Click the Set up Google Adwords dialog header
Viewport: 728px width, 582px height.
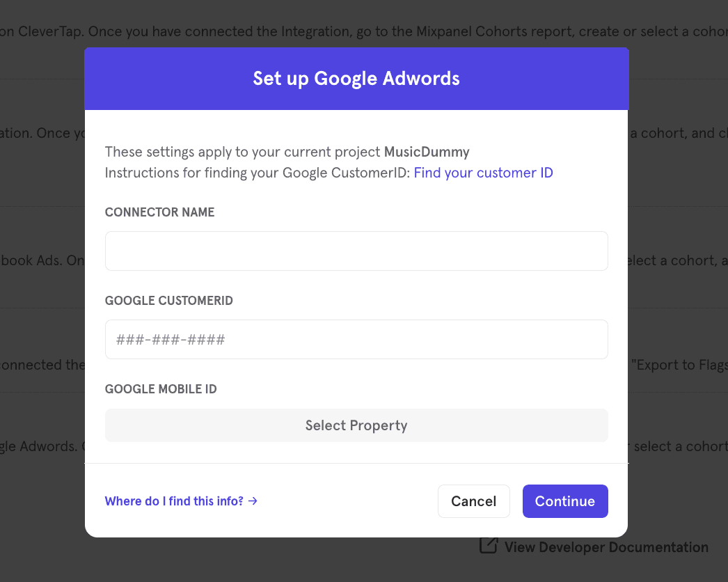[356, 78]
